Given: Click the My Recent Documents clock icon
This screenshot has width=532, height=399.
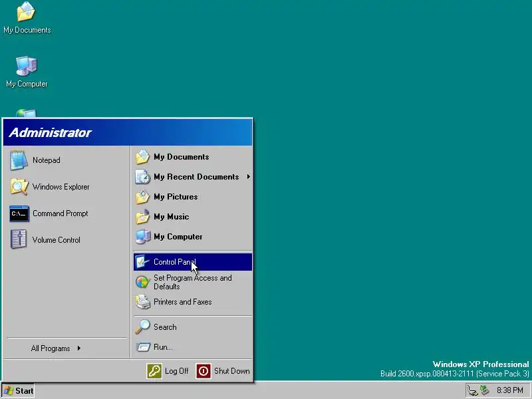Looking at the screenshot, I should point(142,177).
